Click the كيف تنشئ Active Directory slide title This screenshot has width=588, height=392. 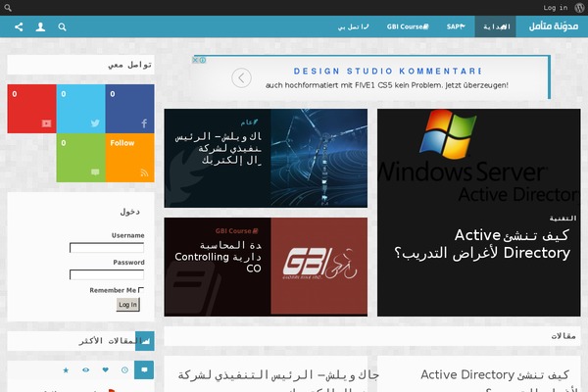482,244
